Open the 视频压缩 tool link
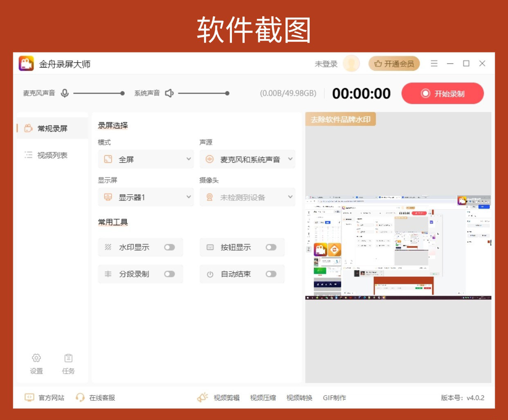This screenshot has width=508, height=420. tap(263, 398)
